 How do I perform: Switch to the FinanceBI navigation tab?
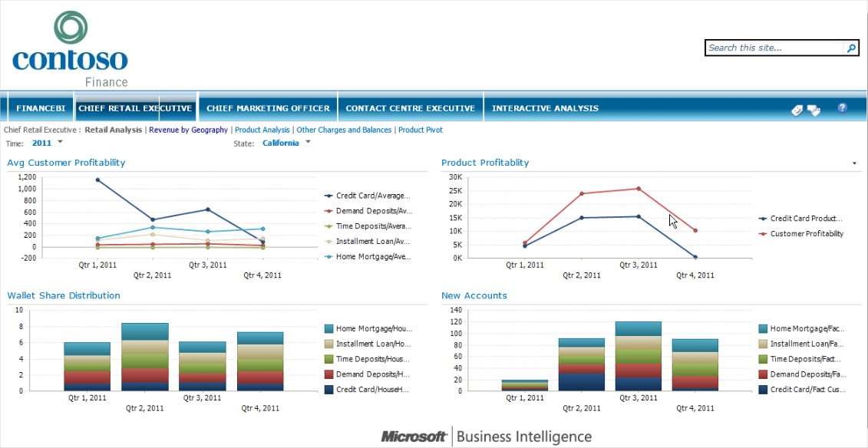click(x=40, y=108)
